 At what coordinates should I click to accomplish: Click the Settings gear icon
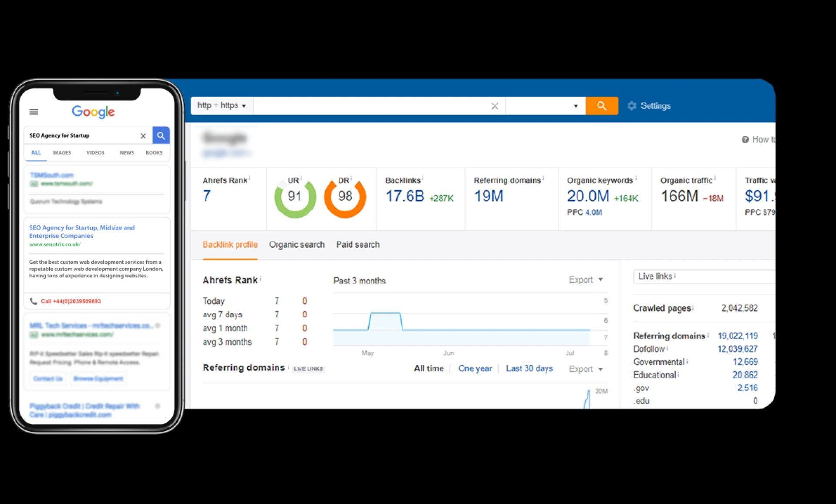tap(632, 106)
